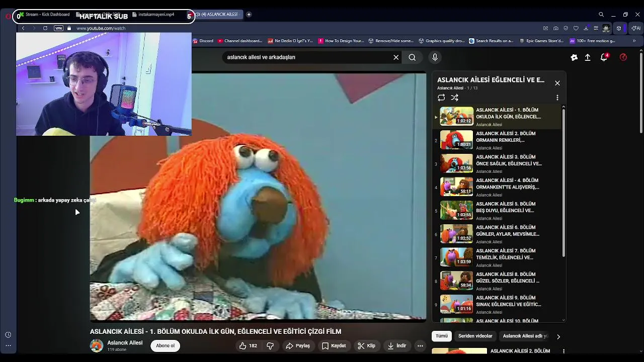Viewport: 644px width, 362px height.
Task: Create a clip with Klip button
Action: (x=366, y=346)
